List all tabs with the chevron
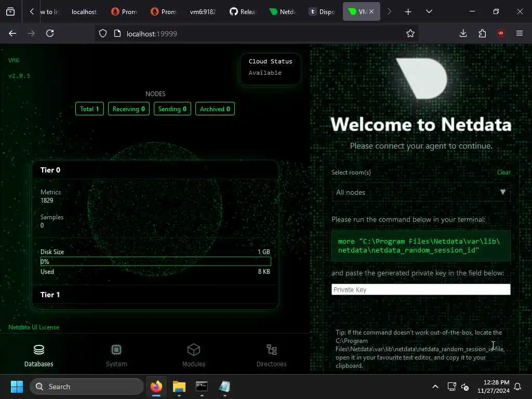The width and height of the screenshot is (532, 399). 429,11
